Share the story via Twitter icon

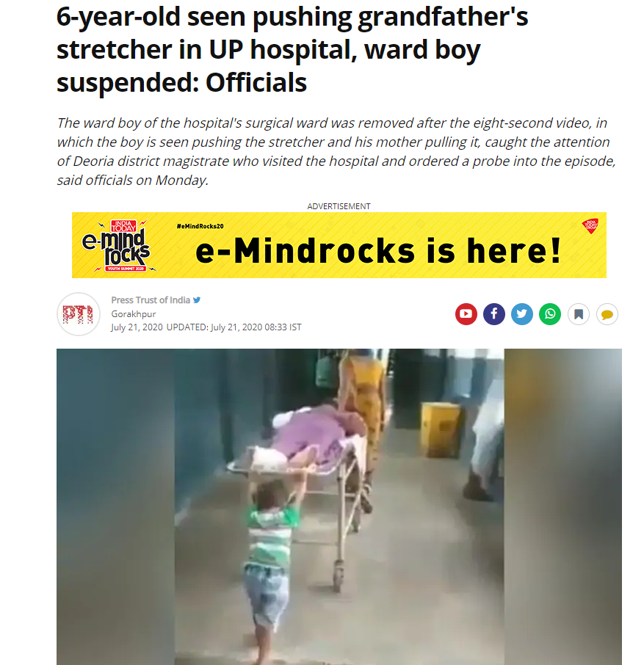pyautogui.click(x=522, y=314)
